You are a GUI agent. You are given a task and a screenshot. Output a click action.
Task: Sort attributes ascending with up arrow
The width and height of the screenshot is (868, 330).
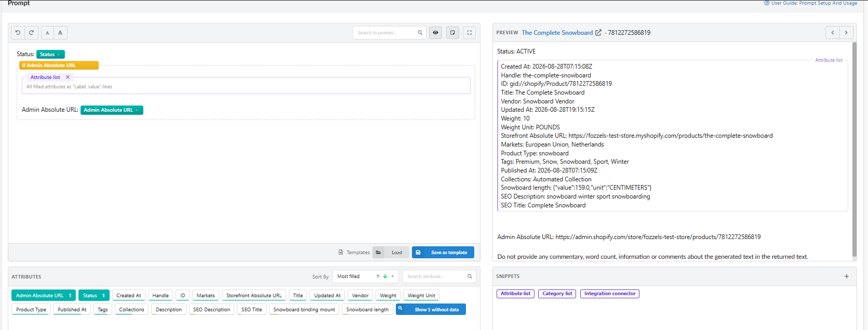coord(378,276)
